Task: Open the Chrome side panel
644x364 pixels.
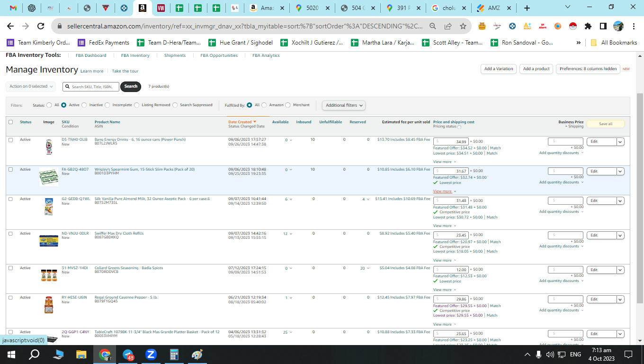Action: coord(603,26)
